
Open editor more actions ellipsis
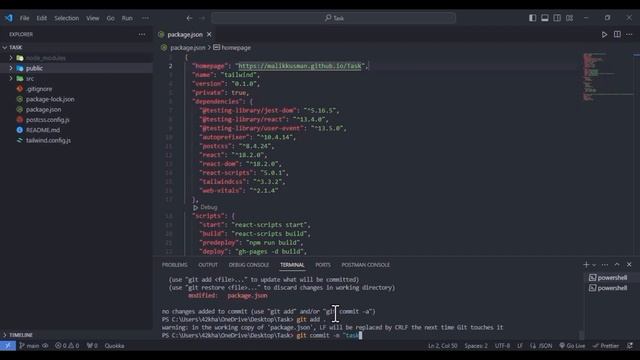click(629, 35)
